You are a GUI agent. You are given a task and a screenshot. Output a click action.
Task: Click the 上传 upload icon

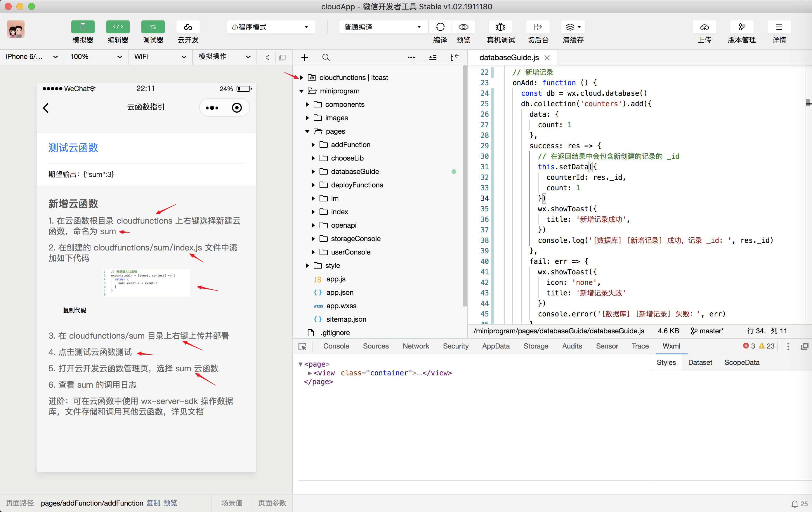coord(704,27)
